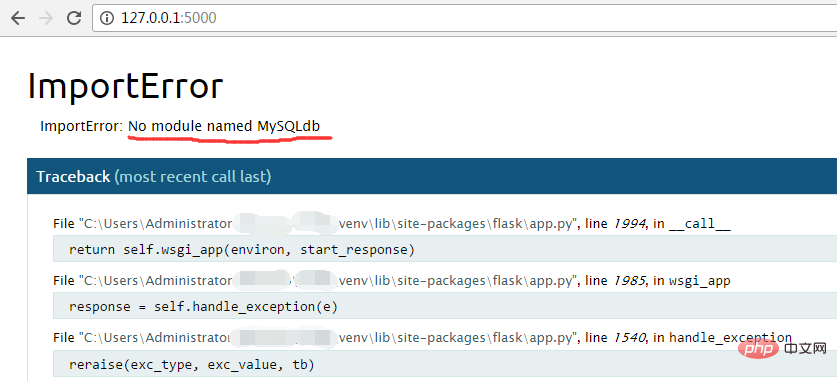Image resolution: width=837 pixels, height=381 pixels.
Task: Reload the page with refresh icon
Action: click(x=74, y=18)
